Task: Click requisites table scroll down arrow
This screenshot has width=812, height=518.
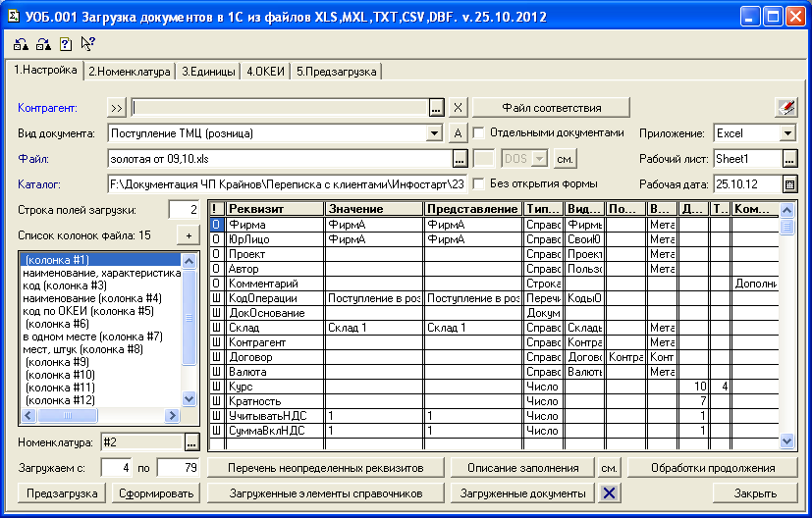Action: [x=786, y=441]
